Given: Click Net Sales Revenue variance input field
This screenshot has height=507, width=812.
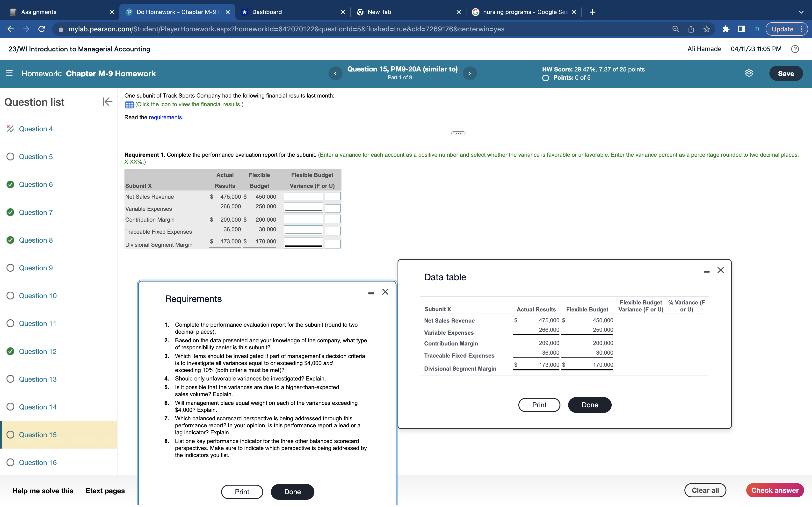Looking at the screenshot, I should point(303,197).
